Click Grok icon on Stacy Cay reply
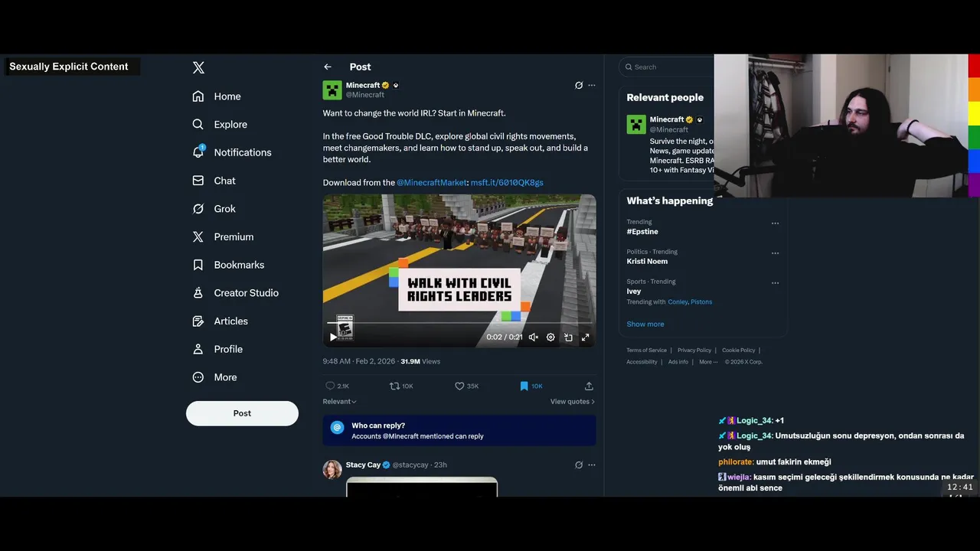980x551 pixels. tap(579, 465)
